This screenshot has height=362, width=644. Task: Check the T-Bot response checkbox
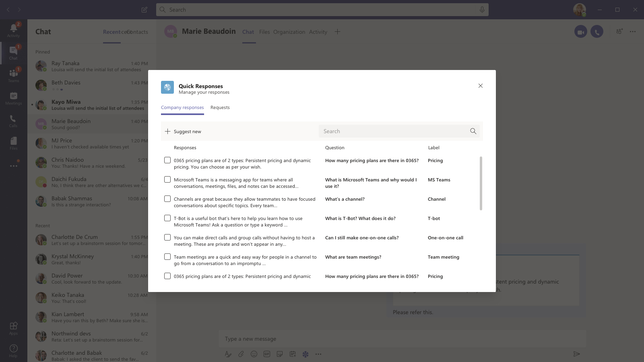167,218
